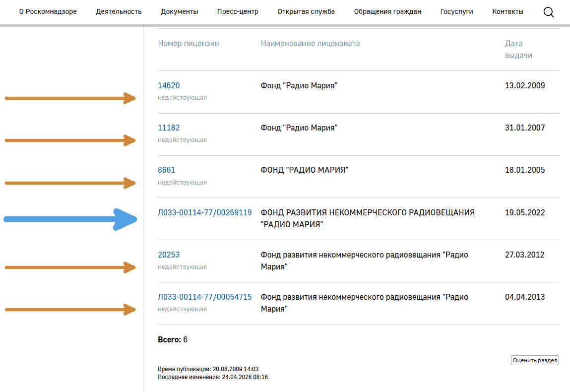
Task: Open the Деятельность menu
Action: pos(119,11)
